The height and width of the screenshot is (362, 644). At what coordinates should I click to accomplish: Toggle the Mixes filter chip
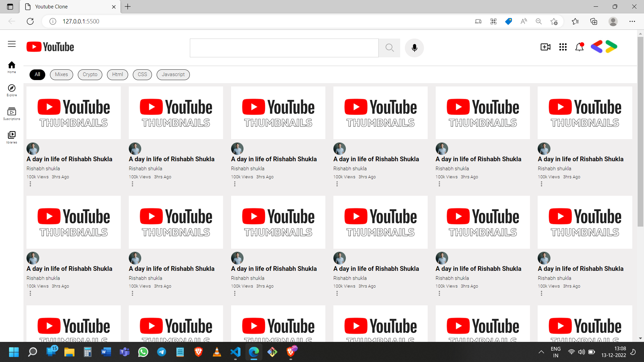coord(61,74)
